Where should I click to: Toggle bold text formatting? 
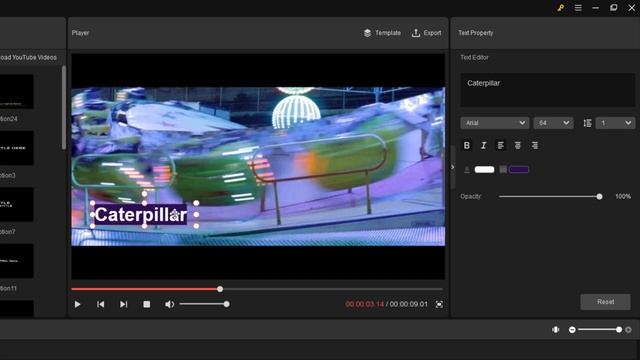(x=467, y=145)
